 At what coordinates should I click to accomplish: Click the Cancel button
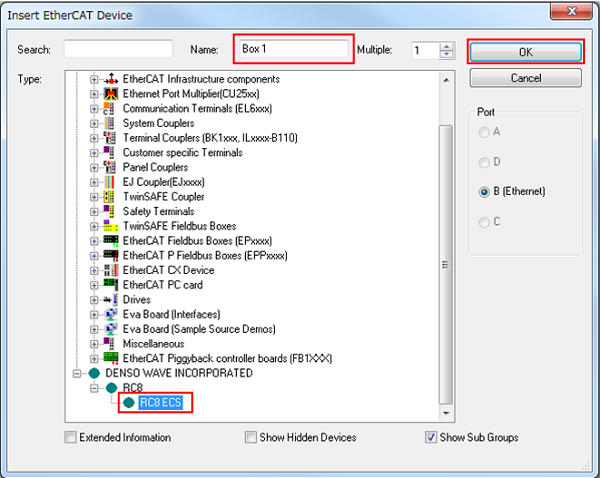coord(525,78)
